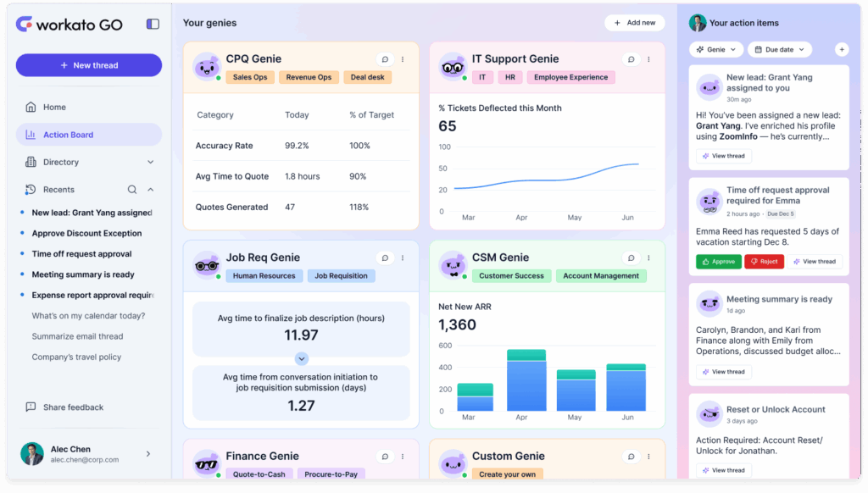
Task: Click plus icon in action items panel
Action: click(842, 50)
